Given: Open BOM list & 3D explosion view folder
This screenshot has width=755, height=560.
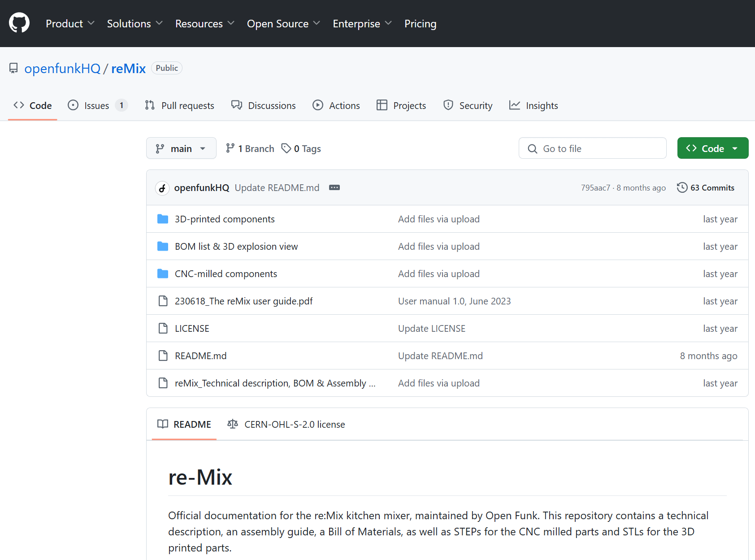Looking at the screenshot, I should [236, 246].
